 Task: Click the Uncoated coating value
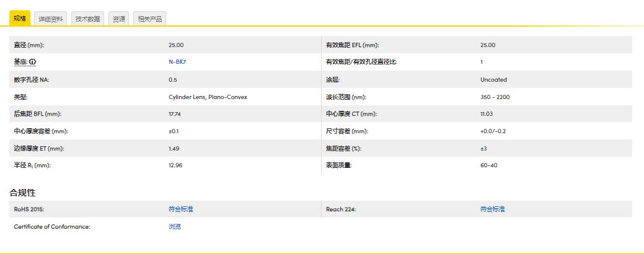[493, 80]
